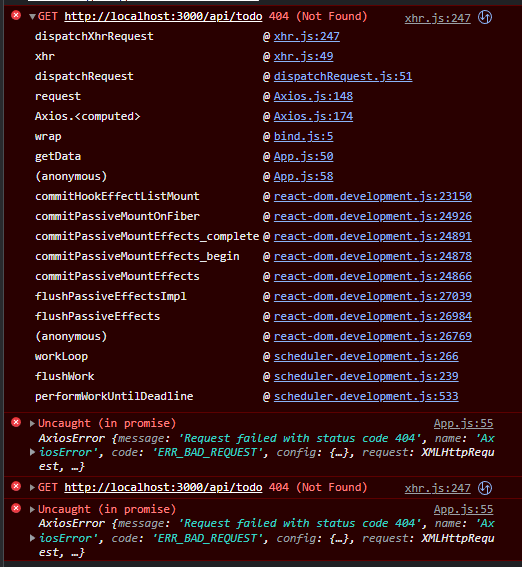
Task: Open App.js:50 next to getData
Action: pyautogui.click(x=303, y=156)
